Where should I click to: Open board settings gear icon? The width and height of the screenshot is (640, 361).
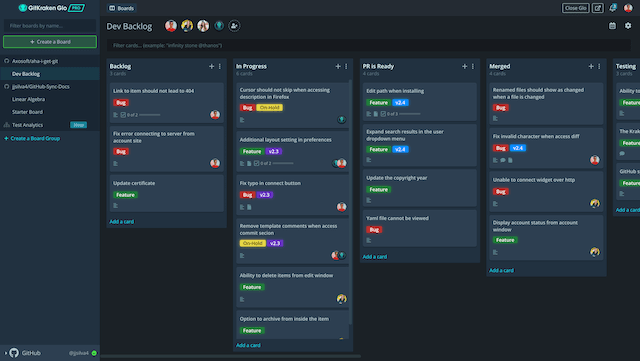tap(628, 25)
